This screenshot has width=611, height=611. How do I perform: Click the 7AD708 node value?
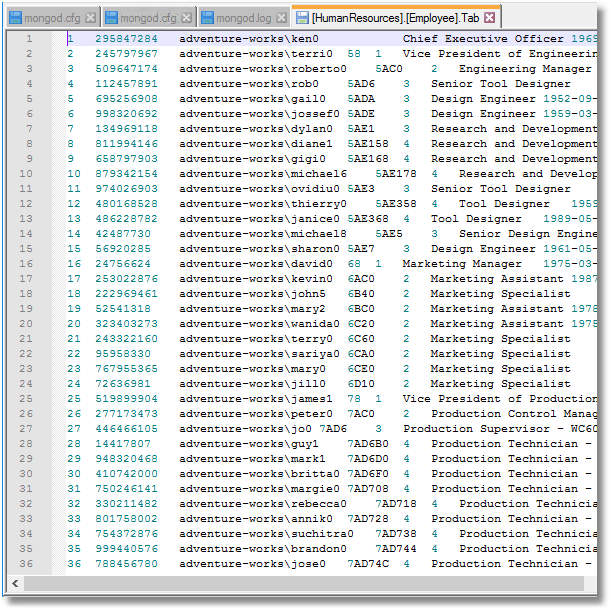[368, 489]
